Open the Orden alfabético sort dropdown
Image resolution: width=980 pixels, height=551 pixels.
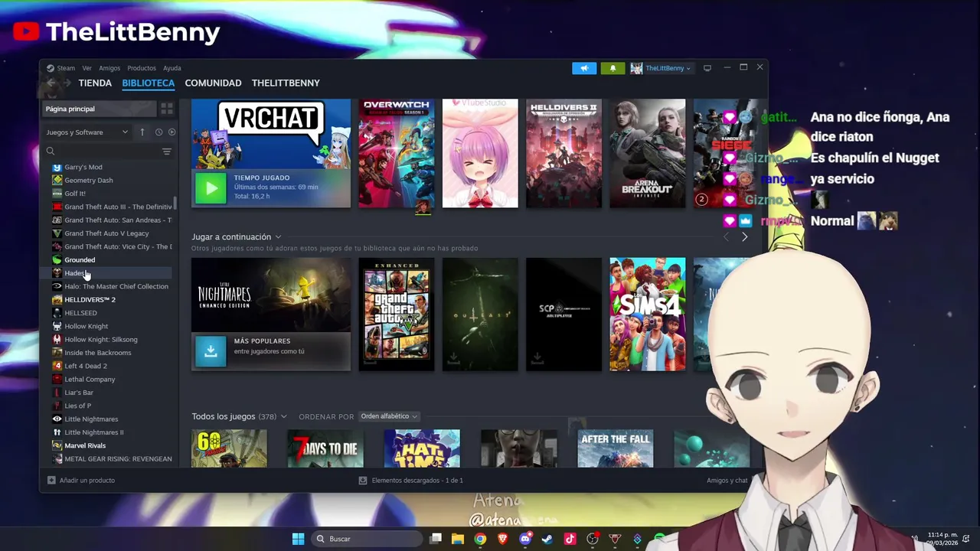[389, 416]
